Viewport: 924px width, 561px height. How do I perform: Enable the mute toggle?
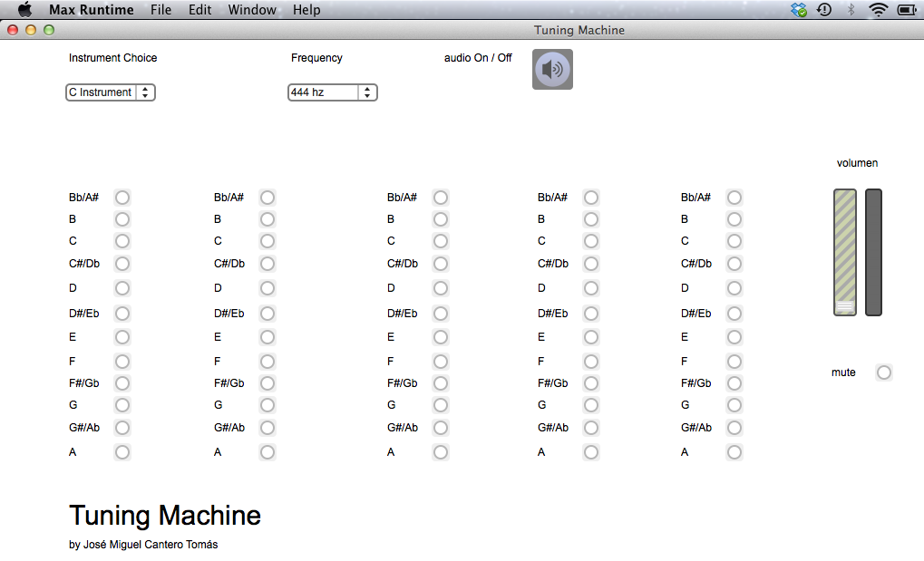tap(884, 372)
